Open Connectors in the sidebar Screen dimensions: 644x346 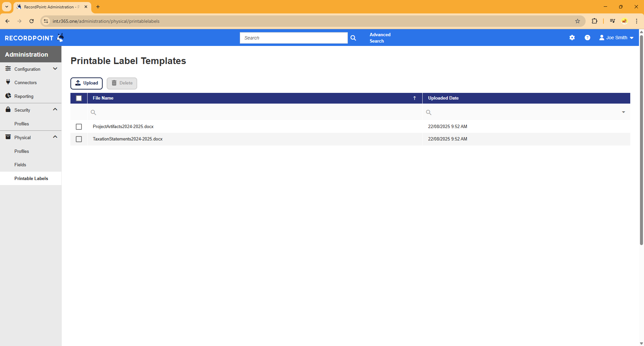25,83
